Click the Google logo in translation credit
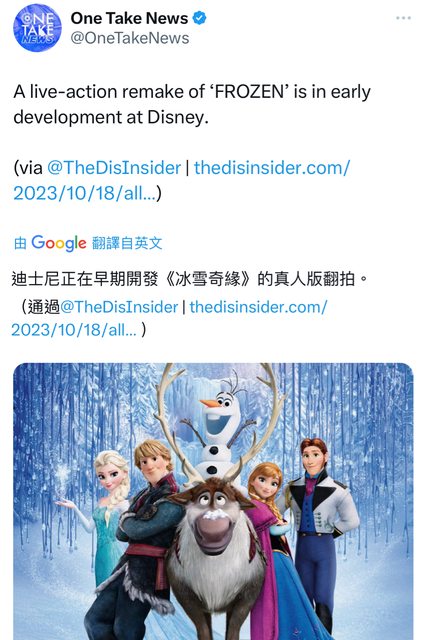This screenshot has width=427, height=640. [x=59, y=243]
